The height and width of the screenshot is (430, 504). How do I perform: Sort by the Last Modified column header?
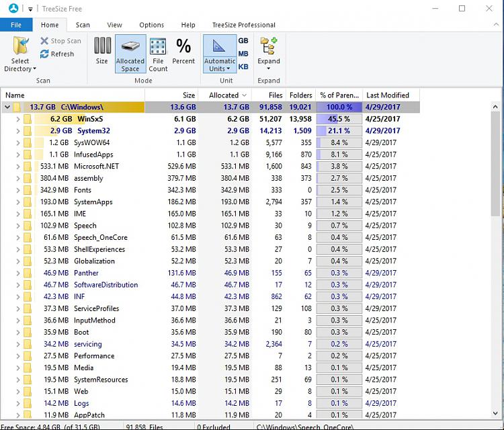pyautogui.click(x=391, y=95)
